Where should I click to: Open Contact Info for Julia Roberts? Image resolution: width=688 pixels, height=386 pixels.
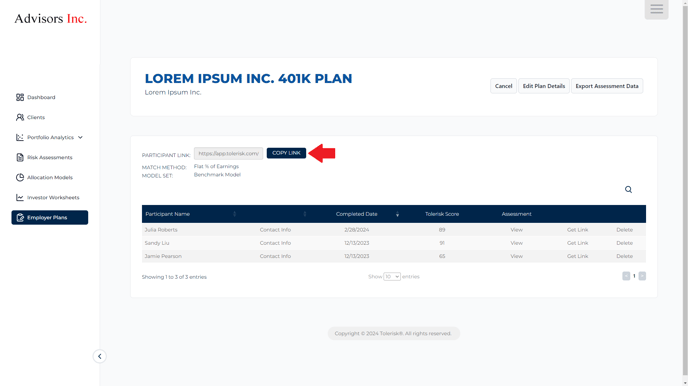(x=275, y=229)
